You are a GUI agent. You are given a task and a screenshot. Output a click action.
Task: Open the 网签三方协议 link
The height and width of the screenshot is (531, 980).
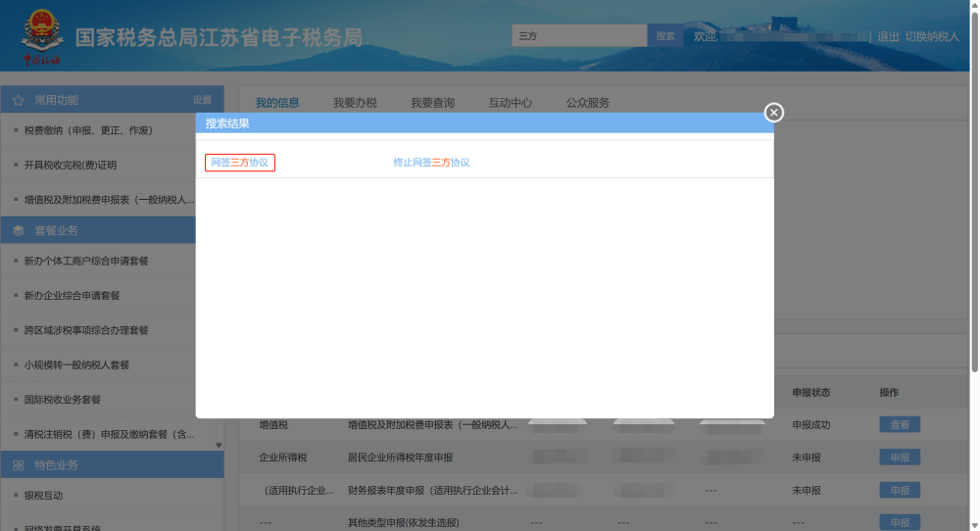coord(240,163)
